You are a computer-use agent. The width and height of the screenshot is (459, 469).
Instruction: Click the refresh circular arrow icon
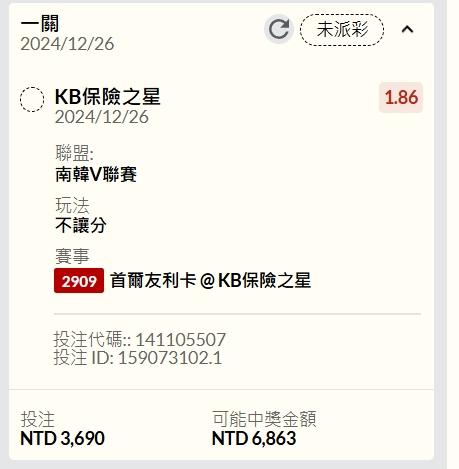[279, 29]
